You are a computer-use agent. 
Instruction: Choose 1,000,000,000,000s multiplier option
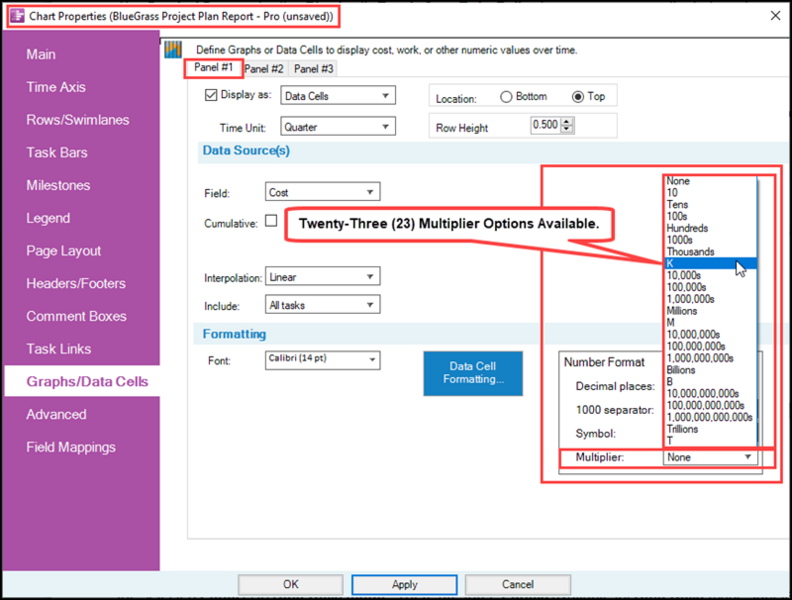(710, 417)
